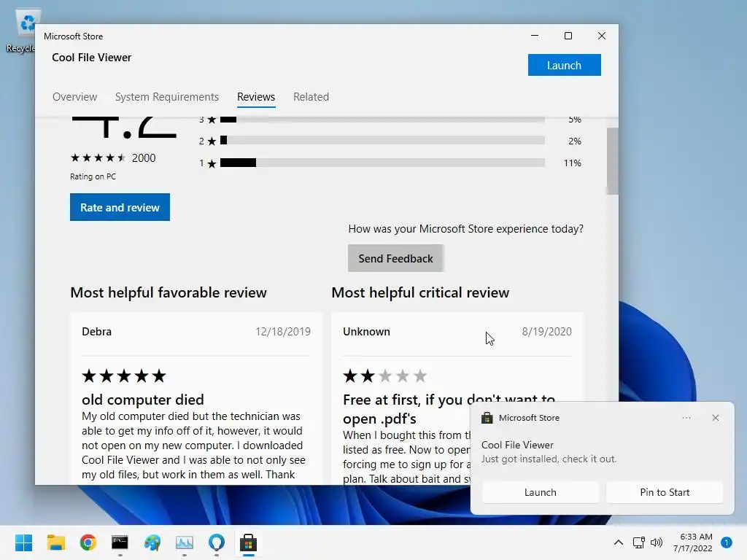
Task: Open volume control tray icon
Action: click(x=657, y=542)
